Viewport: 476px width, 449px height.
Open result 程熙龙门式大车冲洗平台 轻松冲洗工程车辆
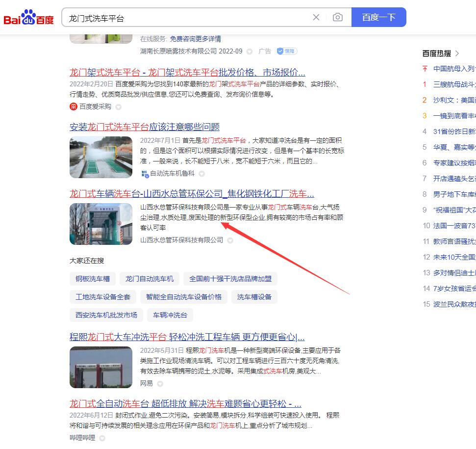[187, 337]
